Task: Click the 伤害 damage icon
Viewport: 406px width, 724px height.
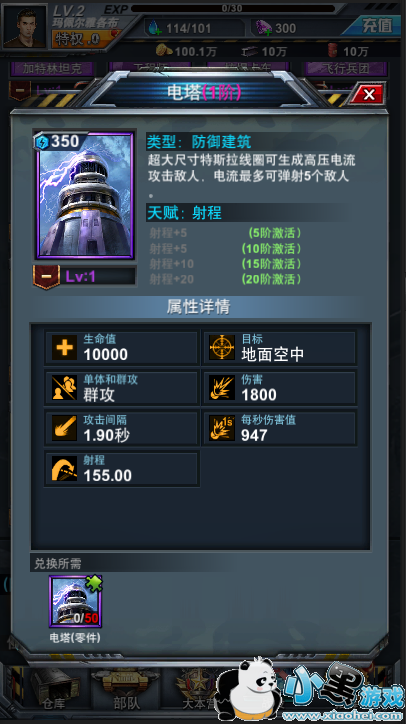Action: (x=222, y=388)
